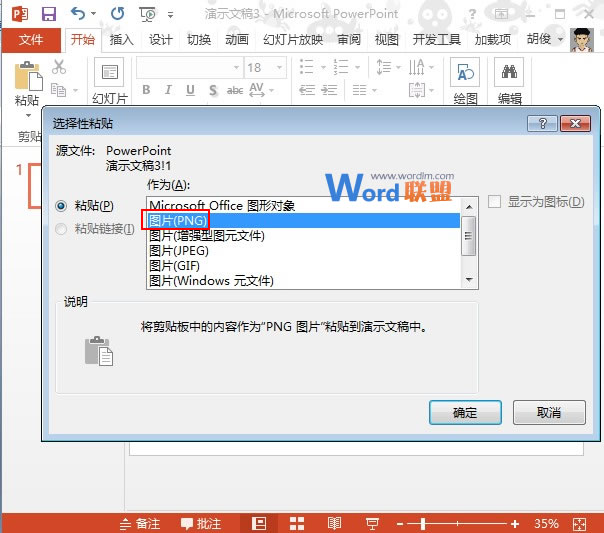
Task: Toggle text Shadow formatting
Action: tap(213, 90)
